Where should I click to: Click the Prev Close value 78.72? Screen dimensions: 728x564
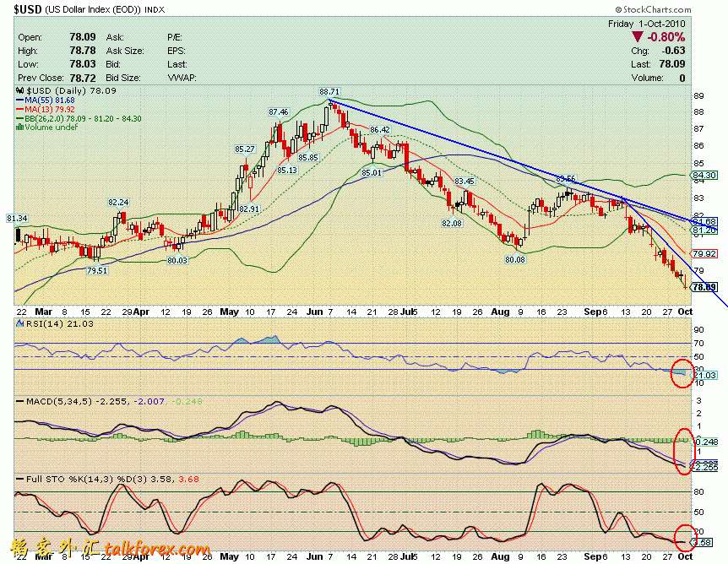(83, 78)
